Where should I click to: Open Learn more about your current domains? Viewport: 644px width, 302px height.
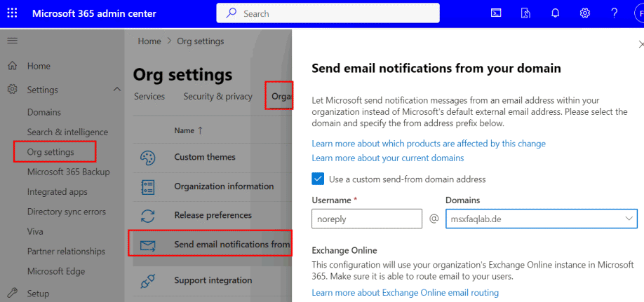387,158
